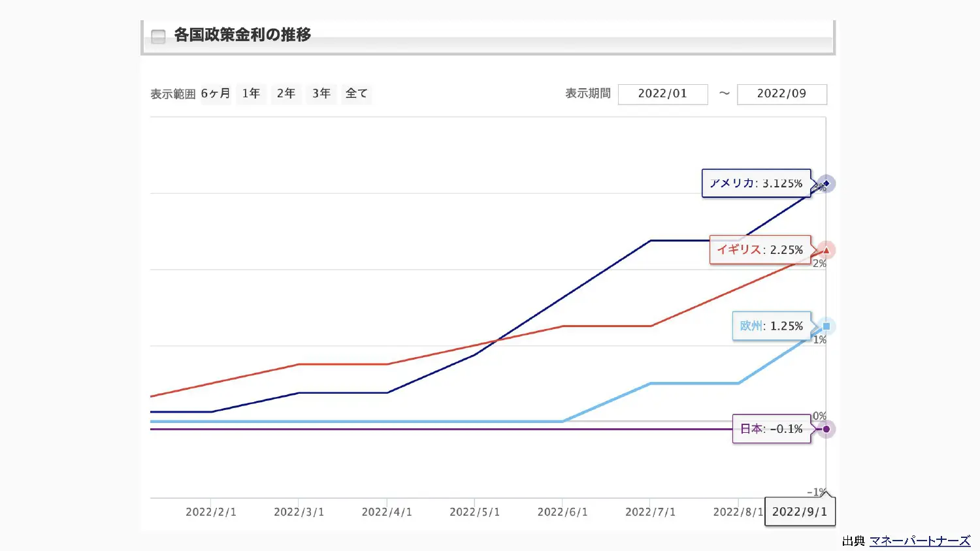Screen dimensions: 980x551
Task: Show 全て full range data
Action: coord(357,93)
